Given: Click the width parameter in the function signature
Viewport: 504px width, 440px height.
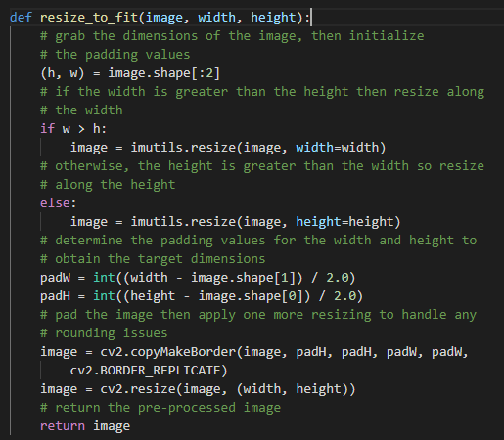Looking at the screenshot, I should tap(216, 17).
